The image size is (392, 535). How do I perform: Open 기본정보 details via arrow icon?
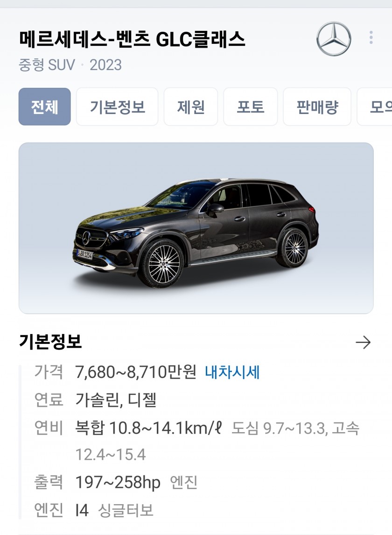tap(363, 342)
